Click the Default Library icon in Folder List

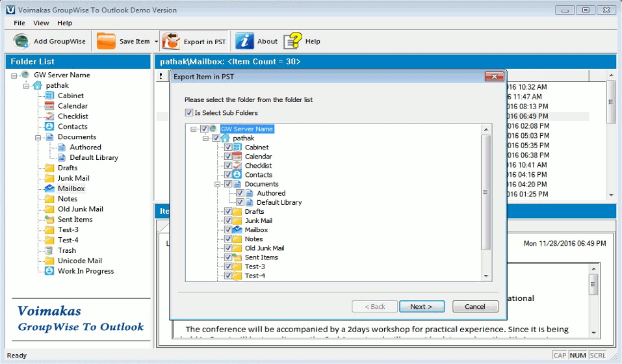62,157
